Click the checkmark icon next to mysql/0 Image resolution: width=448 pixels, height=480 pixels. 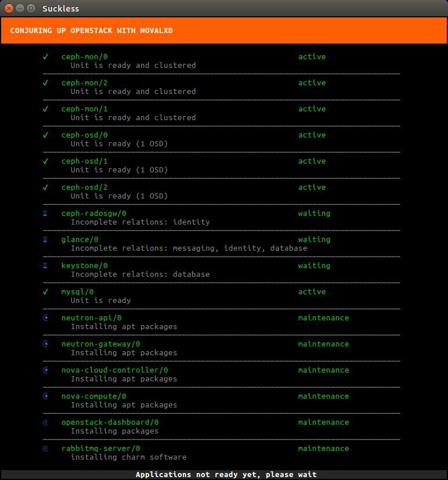45,292
